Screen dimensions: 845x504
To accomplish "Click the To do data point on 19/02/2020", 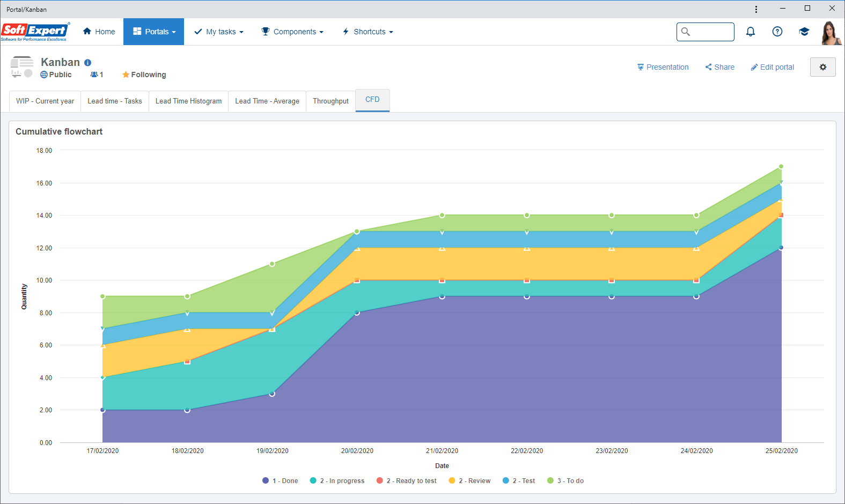I will tap(272, 264).
